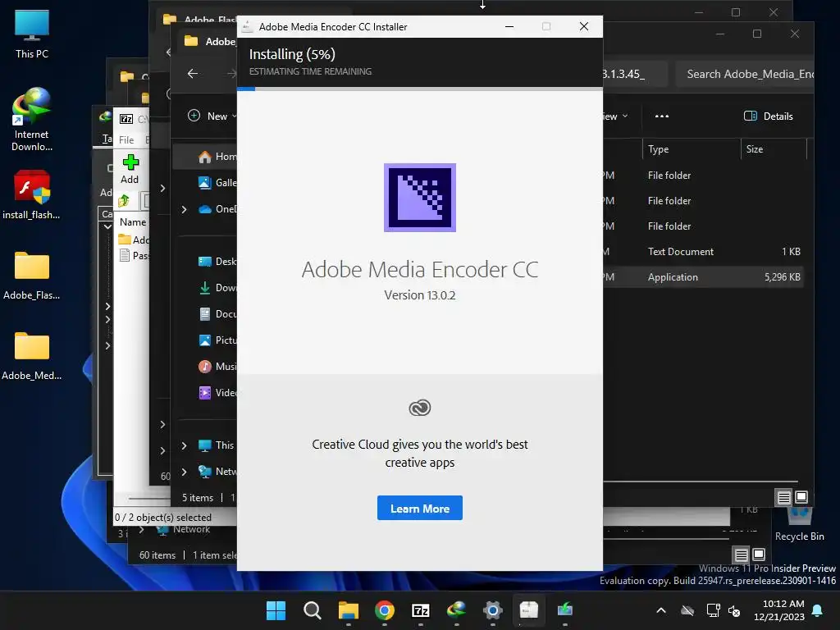The width and height of the screenshot is (840, 630).
Task: Select the first File folder row
Action: click(703, 176)
